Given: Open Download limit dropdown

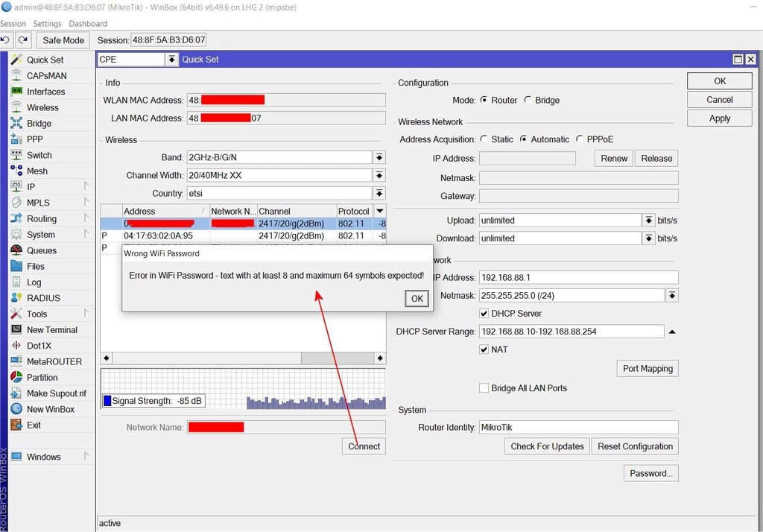Looking at the screenshot, I should pos(649,238).
